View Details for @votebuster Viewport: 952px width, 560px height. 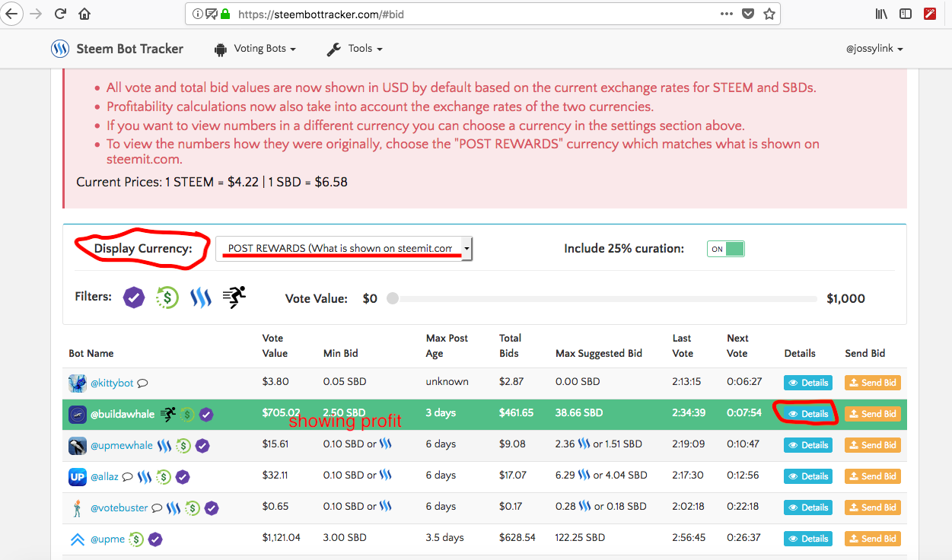[x=807, y=508]
